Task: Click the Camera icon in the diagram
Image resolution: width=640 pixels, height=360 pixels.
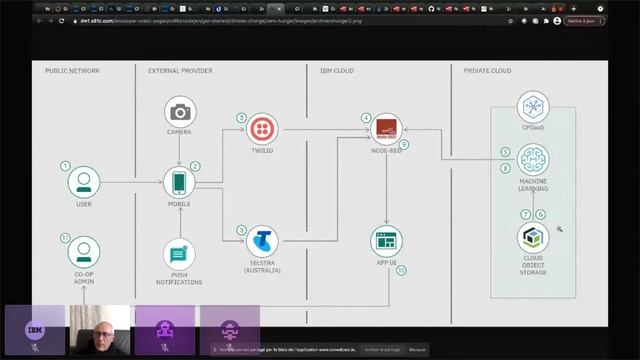Action: [x=180, y=112]
